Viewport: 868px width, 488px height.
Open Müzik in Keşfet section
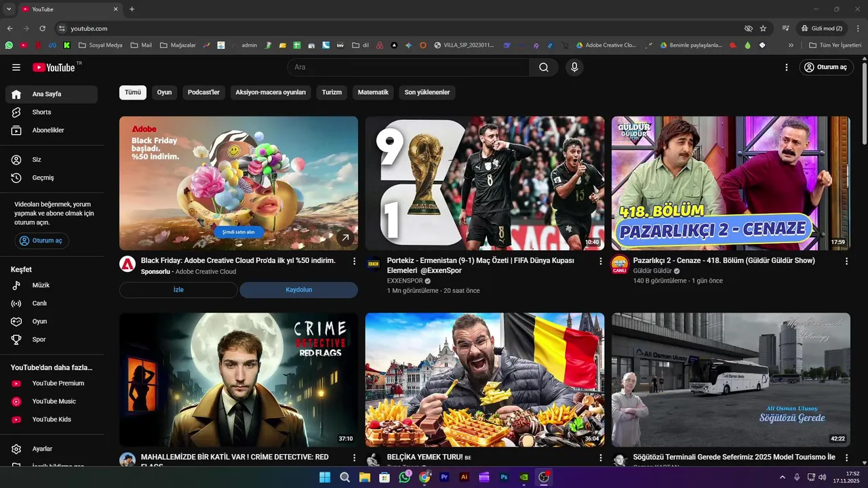coord(52,285)
